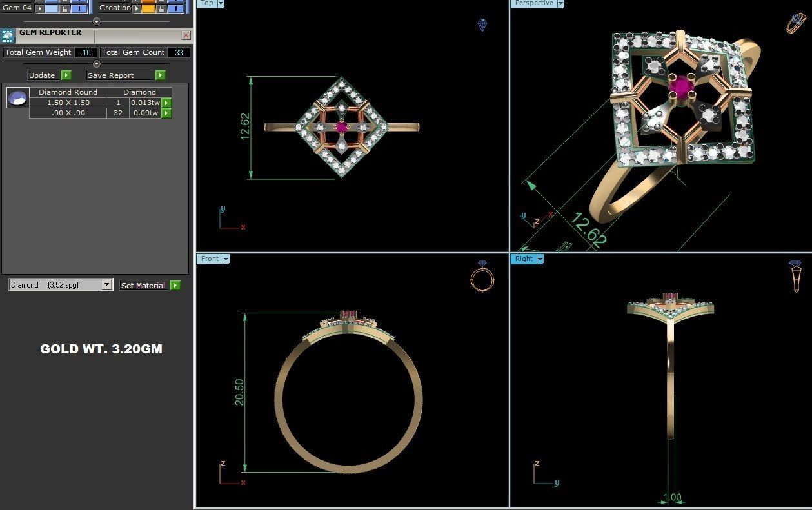
Task: Click the Set Material button
Action: pyautogui.click(x=144, y=285)
